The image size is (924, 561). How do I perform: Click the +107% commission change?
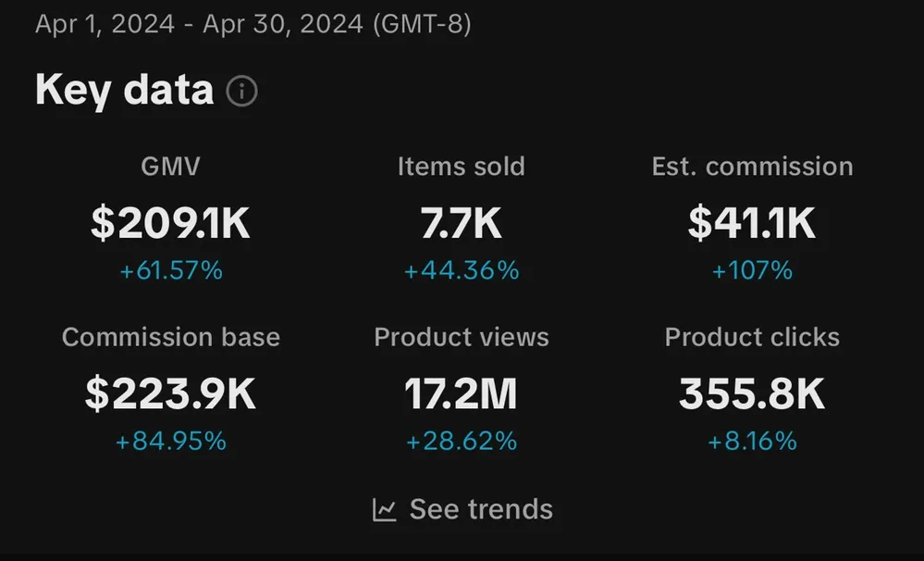(752, 270)
